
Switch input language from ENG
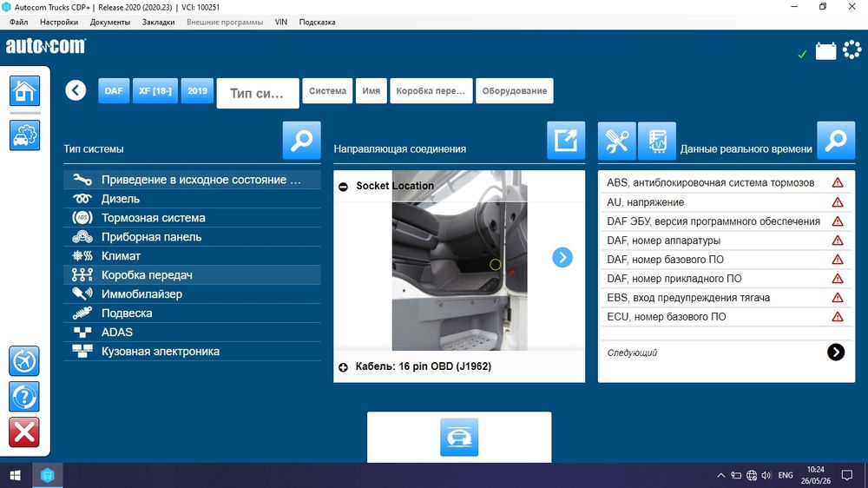[x=786, y=475]
